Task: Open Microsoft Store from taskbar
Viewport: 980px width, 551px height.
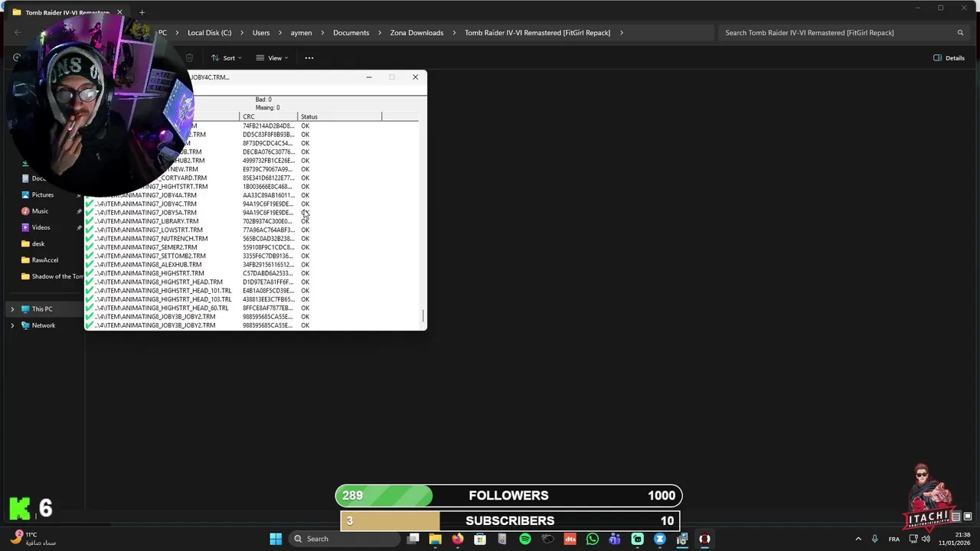Action: [480, 539]
